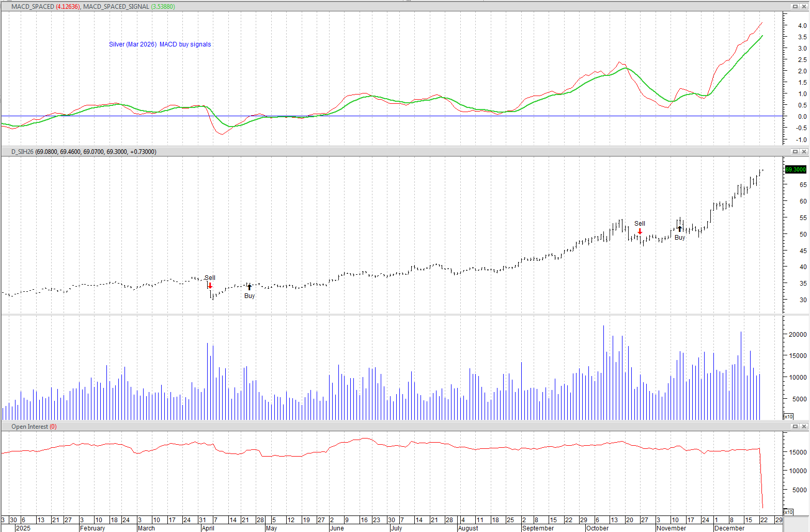The image size is (810, 532).
Task: Click the April black Buy arrow marker
Action: pos(250,287)
